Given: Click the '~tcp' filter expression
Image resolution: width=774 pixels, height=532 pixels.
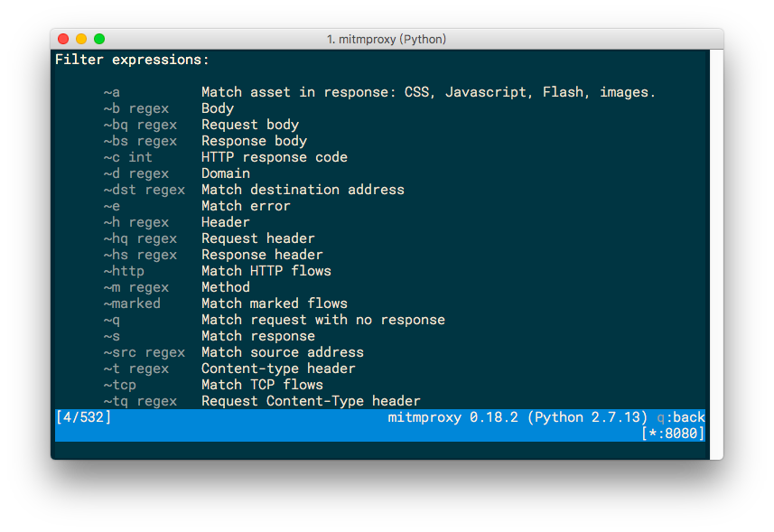Looking at the screenshot, I should pyautogui.click(x=120, y=386).
